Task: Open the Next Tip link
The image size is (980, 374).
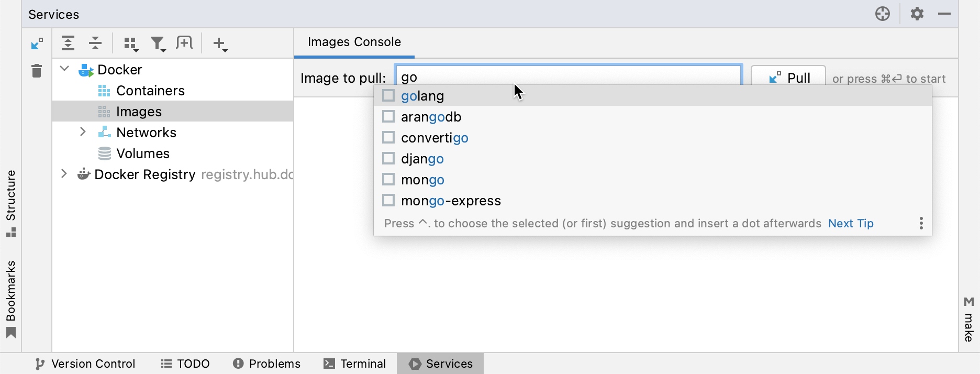Action: coord(851,223)
